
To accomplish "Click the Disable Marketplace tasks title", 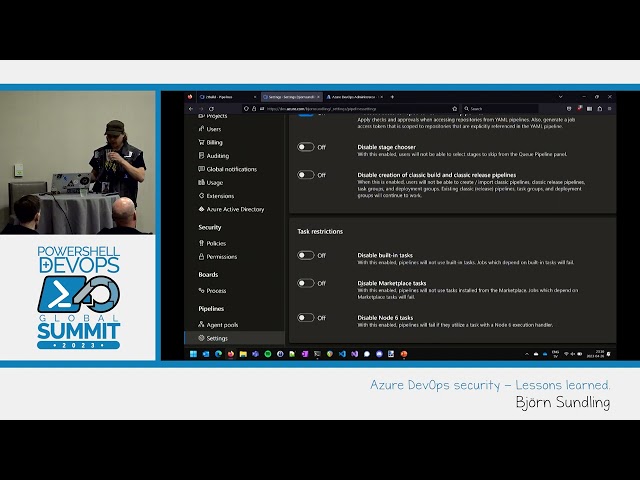I will pos(392,283).
